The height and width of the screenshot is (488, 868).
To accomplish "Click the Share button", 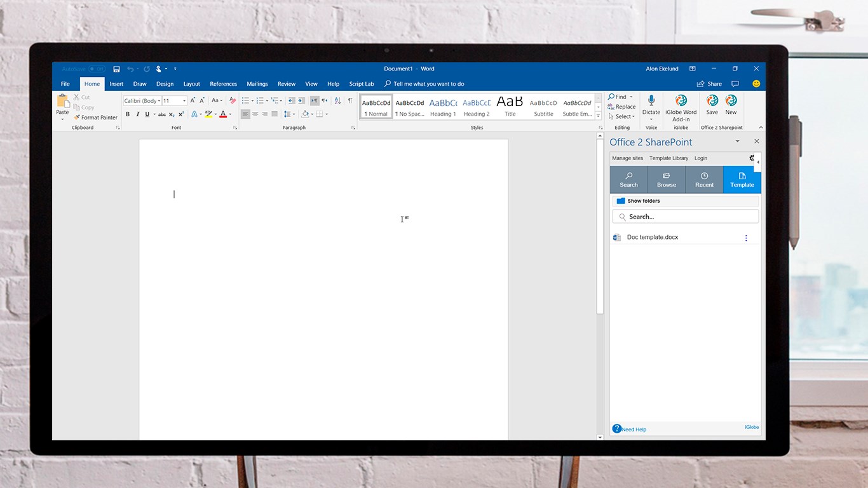I will [x=710, y=84].
